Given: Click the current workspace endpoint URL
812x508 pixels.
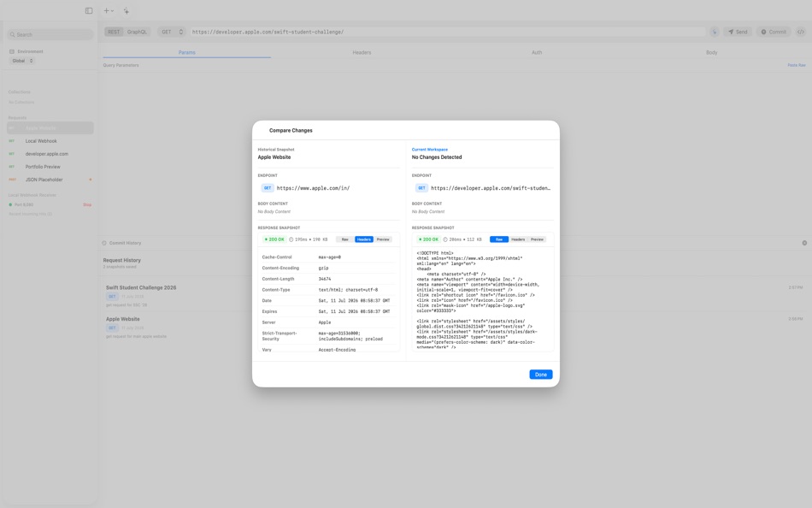Looking at the screenshot, I should click(x=491, y=188).
